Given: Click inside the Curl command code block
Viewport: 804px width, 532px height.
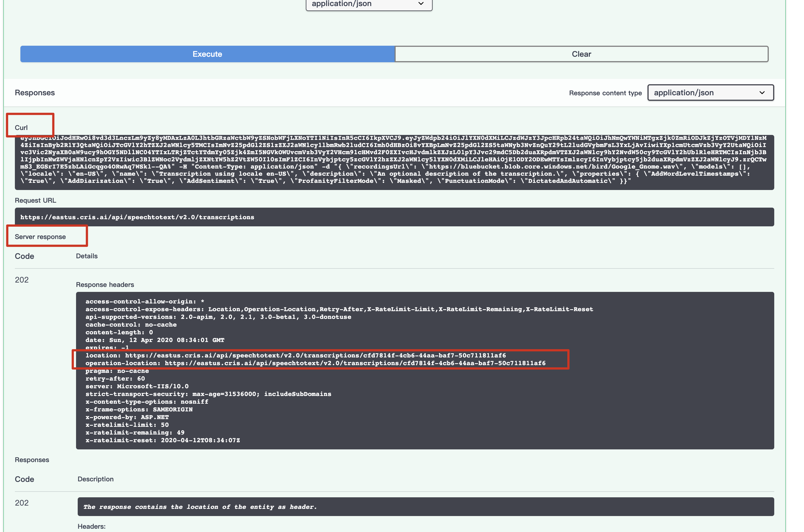Looking at the screenshot, I should tap(394, 162).
